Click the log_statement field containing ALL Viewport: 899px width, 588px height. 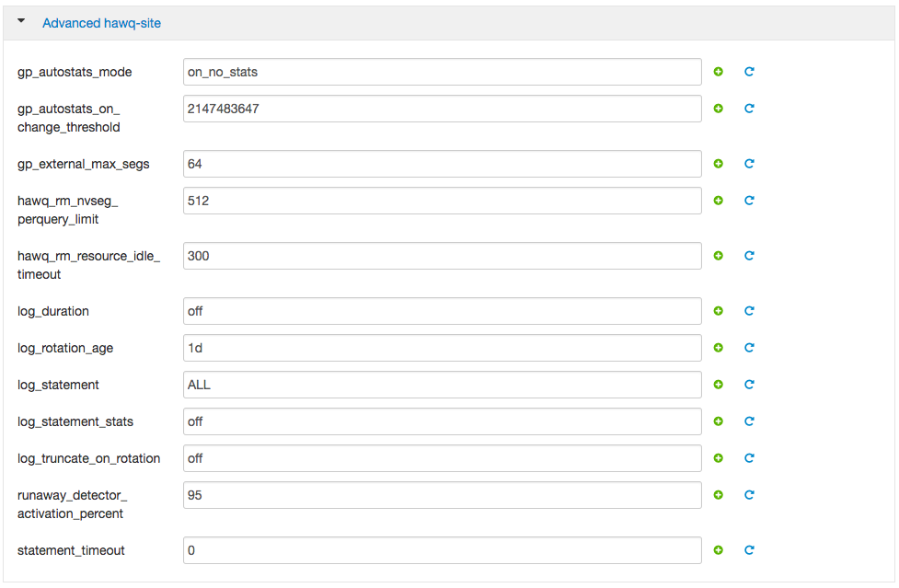[442, 385]
